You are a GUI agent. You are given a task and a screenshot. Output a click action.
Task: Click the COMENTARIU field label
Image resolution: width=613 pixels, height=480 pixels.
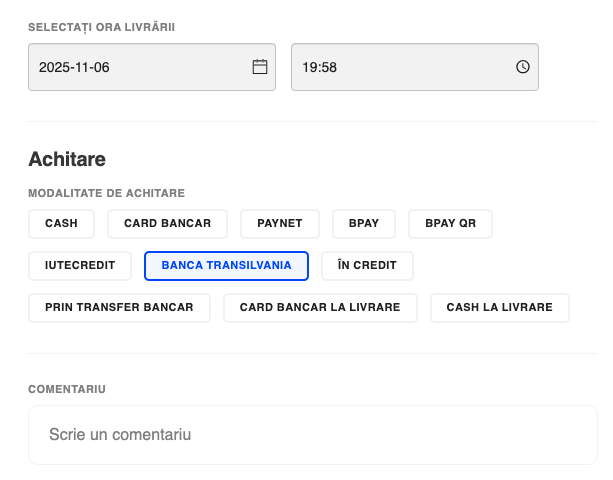[x=67, y=388]
